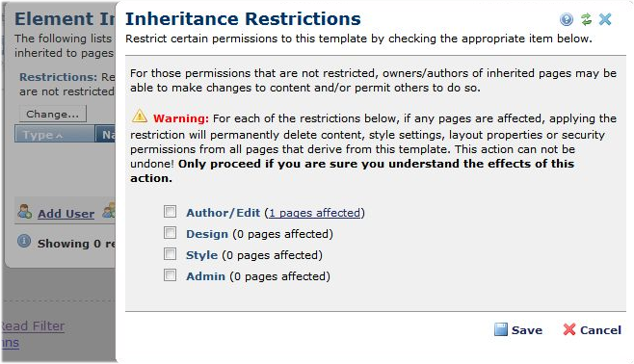Click the Save button label
The width and height of the screenshot is (634, 364).
point(527,330)
